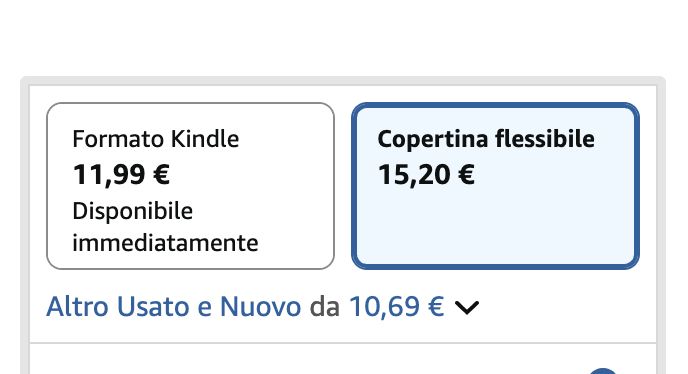Click the Copertina flessibile bold heading

click(486, 139)
